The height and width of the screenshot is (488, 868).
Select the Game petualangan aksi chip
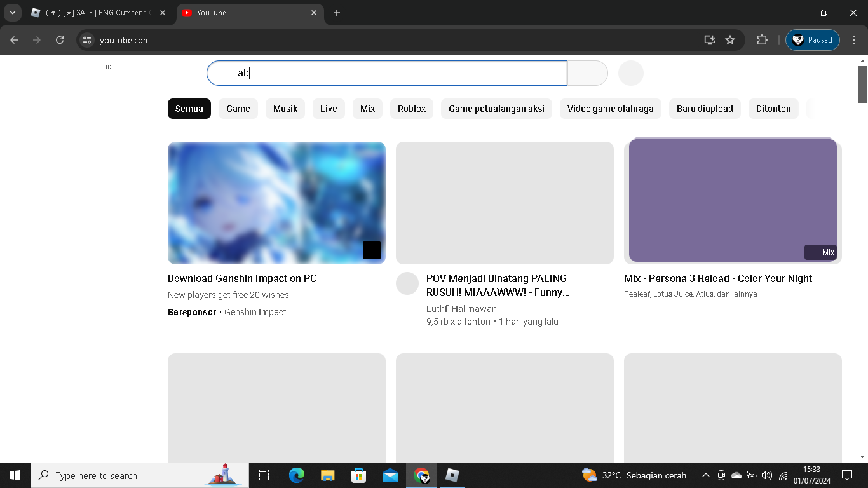click(497, 109)
